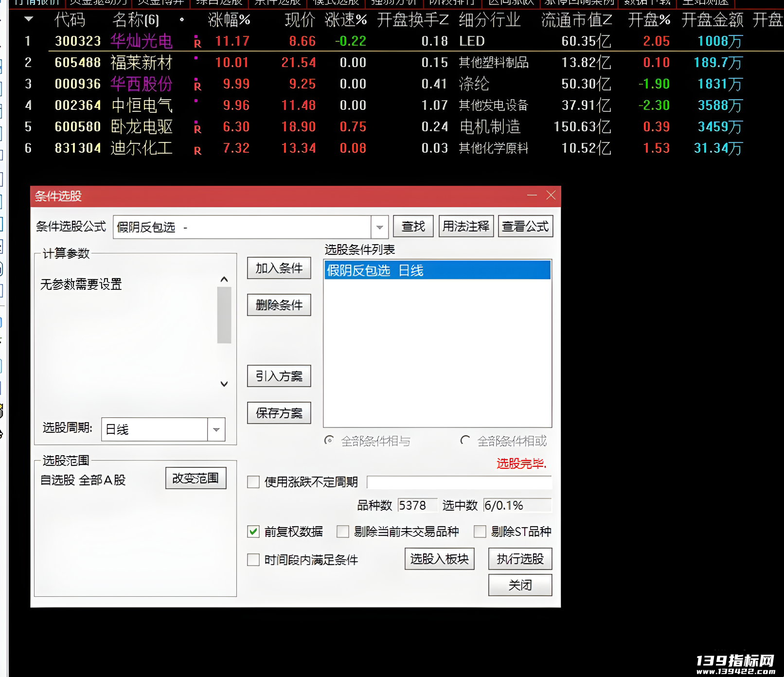Check 剔除ST品种 option
784x677 pixels.
480,532
